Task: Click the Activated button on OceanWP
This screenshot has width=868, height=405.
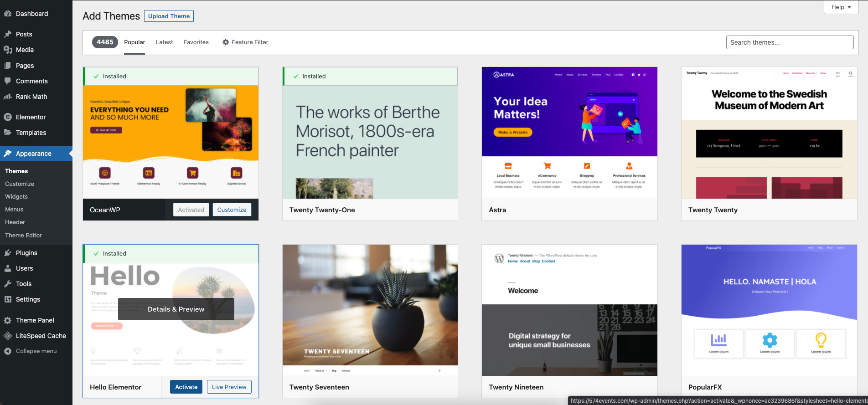Action: click(191, 210)
